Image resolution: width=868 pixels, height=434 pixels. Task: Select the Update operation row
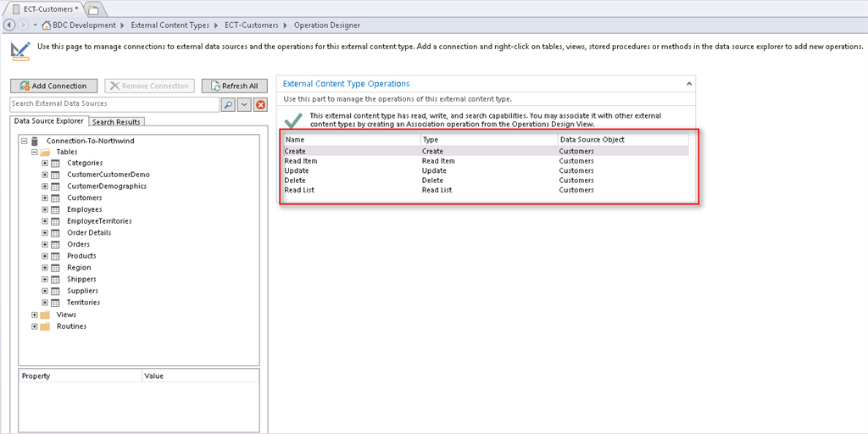point(486,170)
